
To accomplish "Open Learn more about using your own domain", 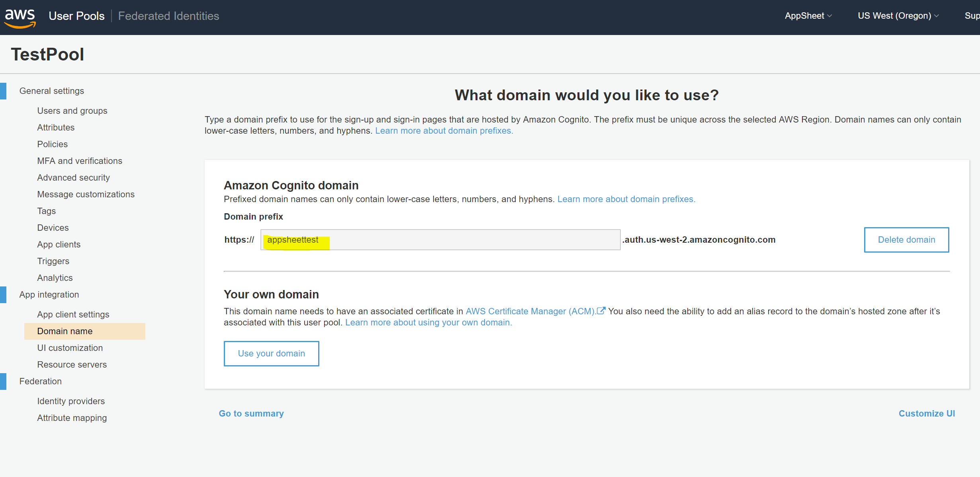I will click(x=428, y=322).
